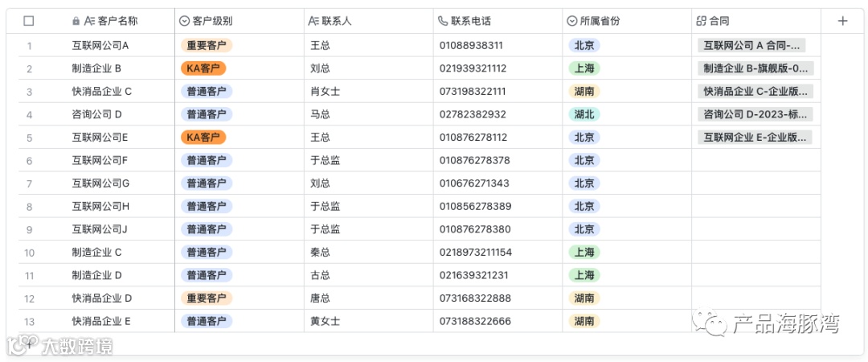The width and height of the screenshot is (868, 362).
Task: Add new row with bottom plus icon
Action: click(x=29, y=343)
